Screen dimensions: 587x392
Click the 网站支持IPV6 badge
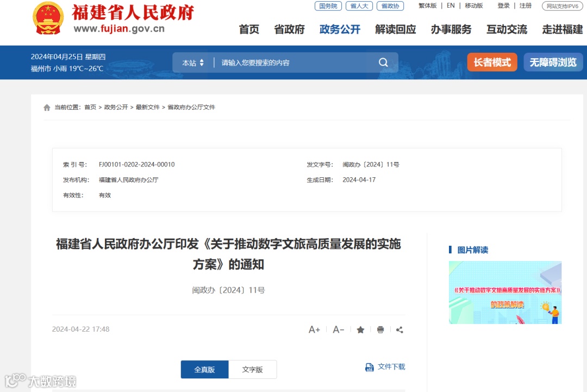click(563, 6)
